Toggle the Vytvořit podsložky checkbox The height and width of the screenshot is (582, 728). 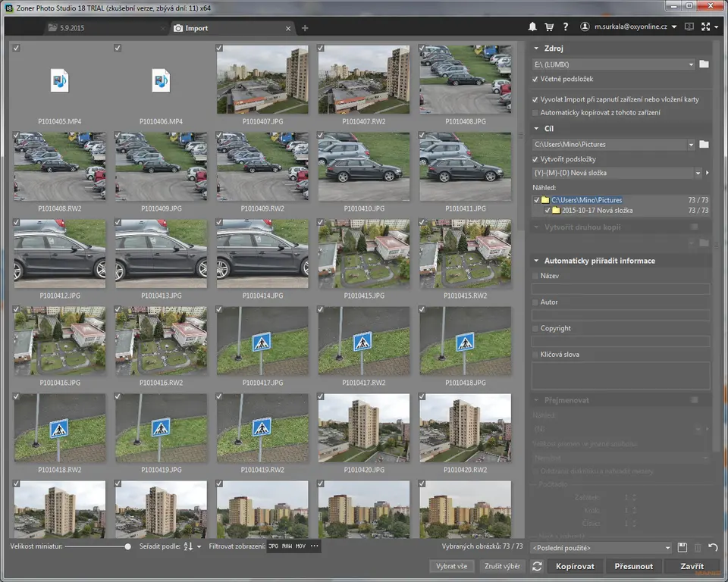click(x=535, y=160)
